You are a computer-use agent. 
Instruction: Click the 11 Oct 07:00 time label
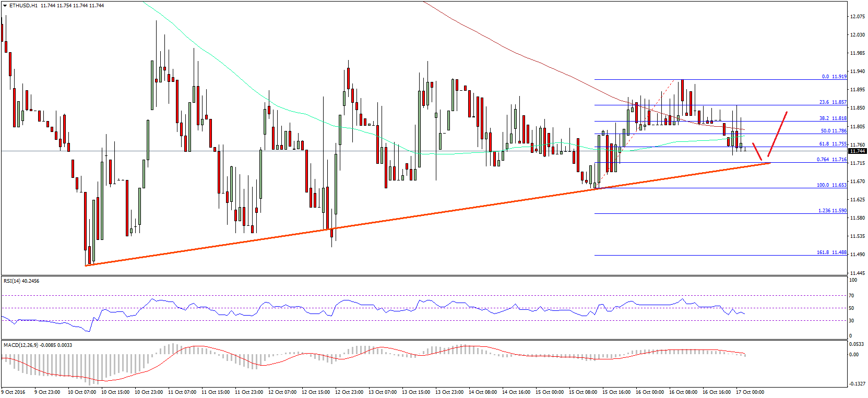click(181, 392)
